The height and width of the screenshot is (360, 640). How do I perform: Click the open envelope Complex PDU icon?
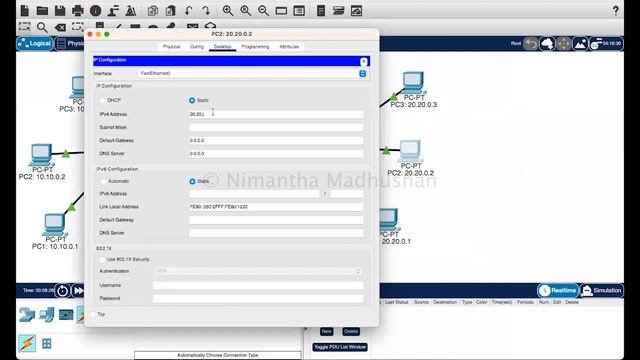point(210,26)
